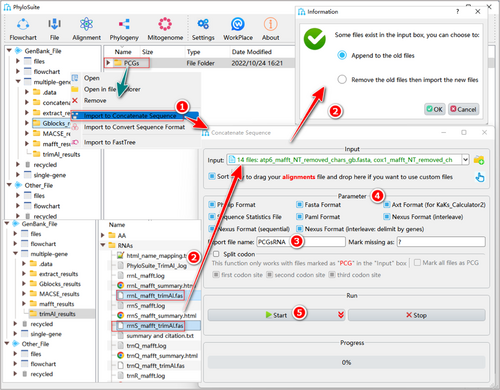
Task: Select Append to the old files
Action: coord(342,55)
